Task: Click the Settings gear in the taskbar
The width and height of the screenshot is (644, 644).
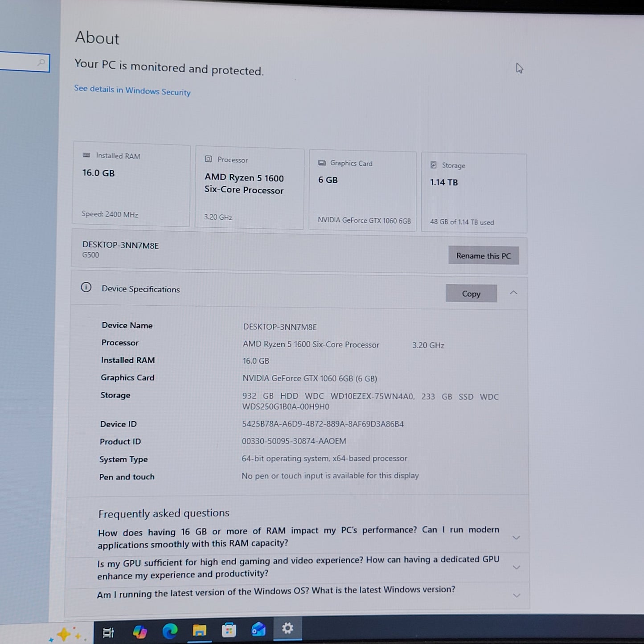Action: coord(287,628)
